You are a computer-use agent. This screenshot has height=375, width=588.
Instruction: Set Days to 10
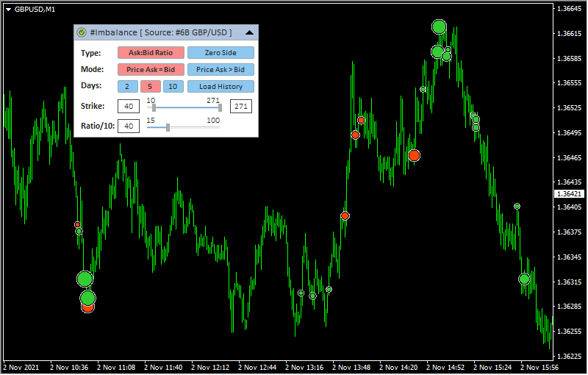tap(173, 87)
